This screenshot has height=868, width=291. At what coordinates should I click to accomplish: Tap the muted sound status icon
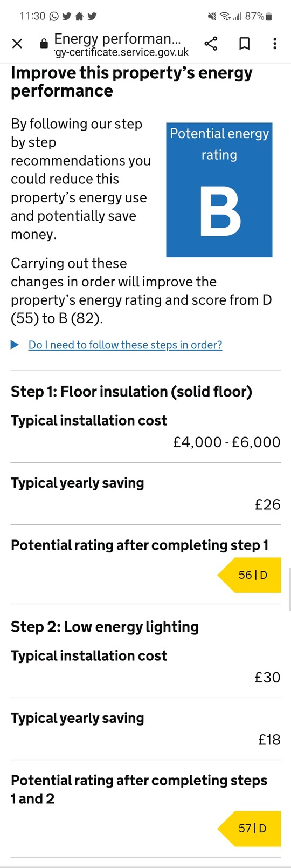pyautogui.click(x=212, y=17)
